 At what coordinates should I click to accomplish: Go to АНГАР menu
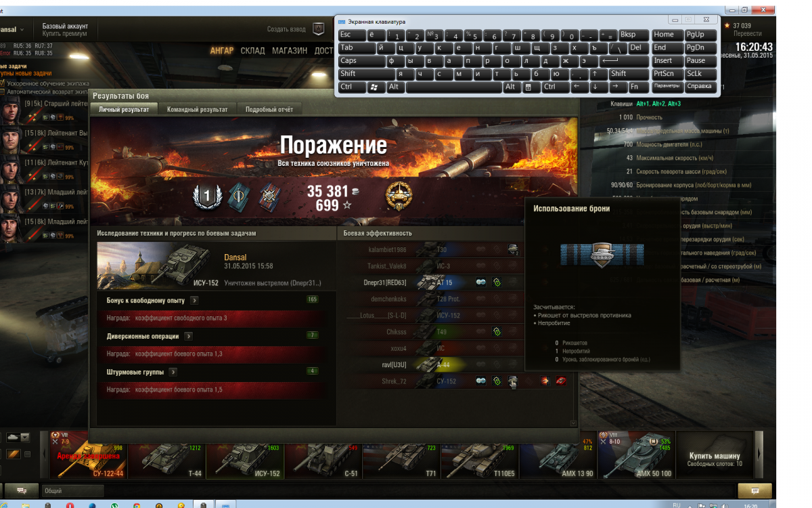[222, 51]
